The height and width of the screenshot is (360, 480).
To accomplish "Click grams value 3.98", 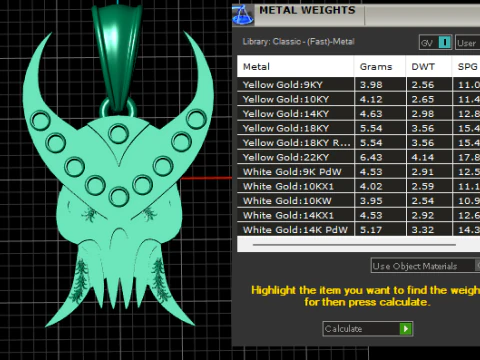I will (371, 85).
